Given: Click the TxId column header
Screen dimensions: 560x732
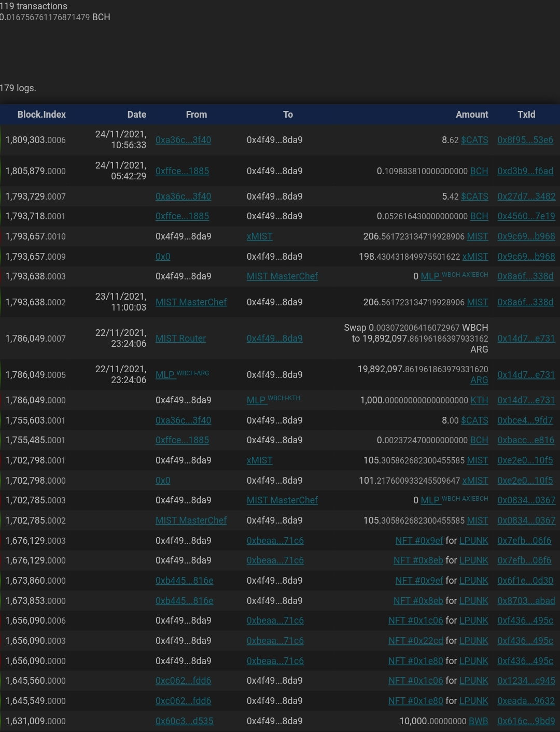Looking at the screenshot, I should (526, 115).
